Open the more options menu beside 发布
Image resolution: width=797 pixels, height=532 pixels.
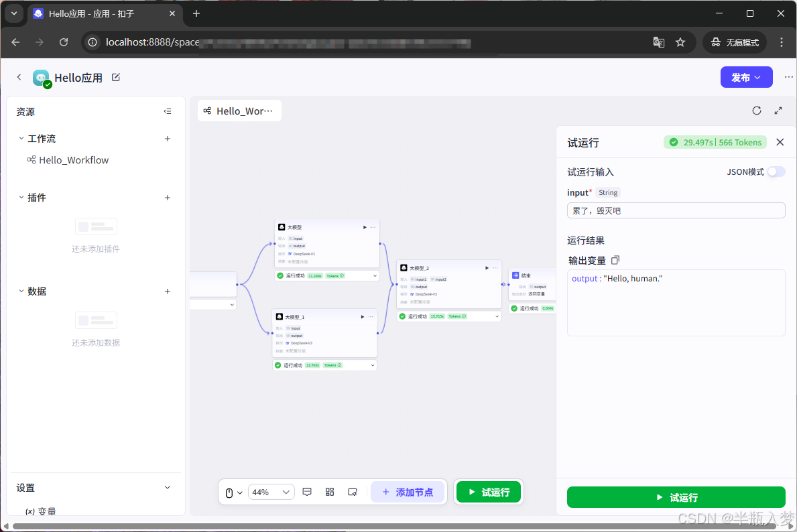click(788, 77)
